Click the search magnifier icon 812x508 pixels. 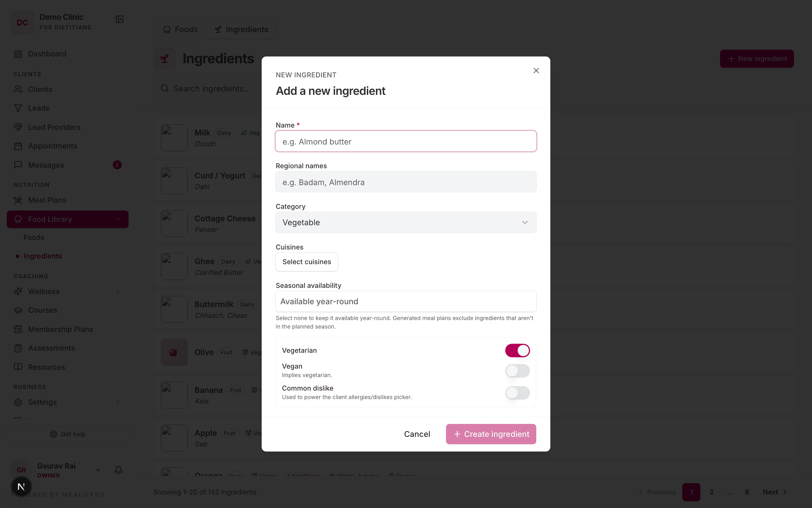pos(164,88)
